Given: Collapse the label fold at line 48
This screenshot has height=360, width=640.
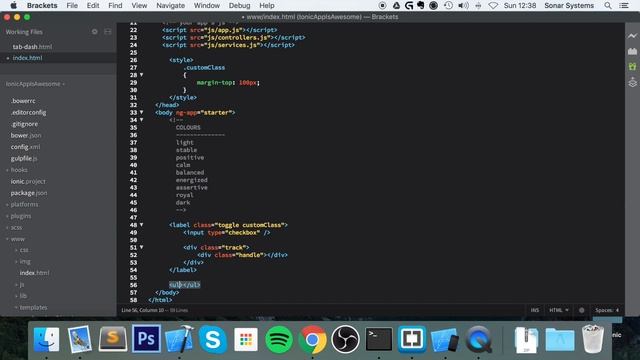Looking at the screenshot, I should pos(142,225).
